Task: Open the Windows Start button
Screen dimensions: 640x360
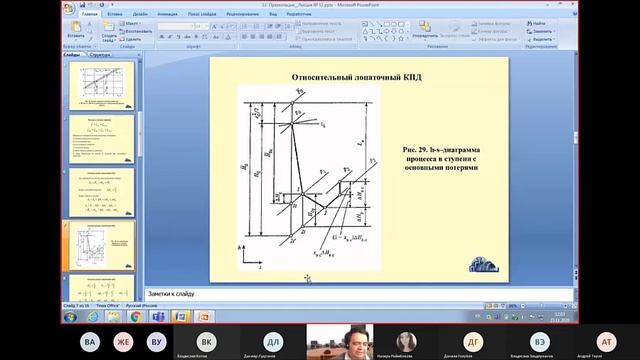Action: pyautogui.click(x=70, y=317)
